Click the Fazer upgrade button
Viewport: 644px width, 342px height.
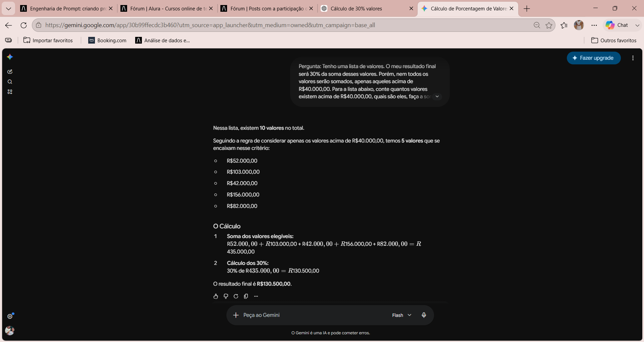[x=594, y=58]
